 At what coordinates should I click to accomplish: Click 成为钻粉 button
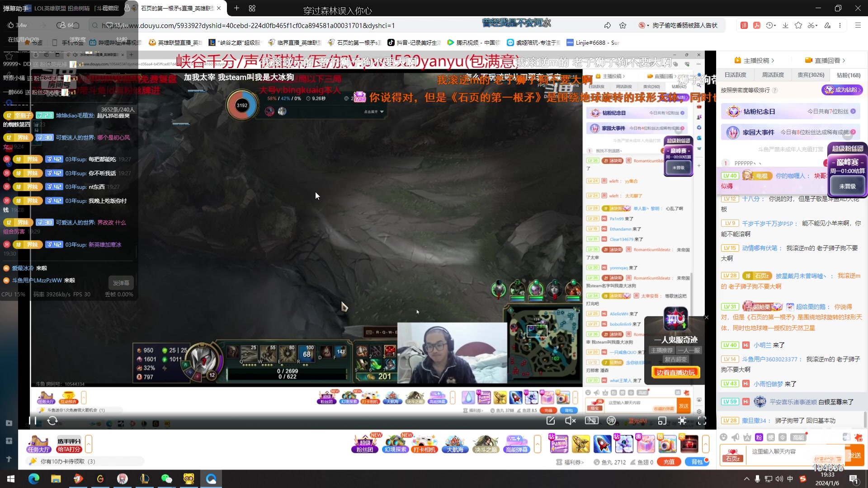click(842, 90)
